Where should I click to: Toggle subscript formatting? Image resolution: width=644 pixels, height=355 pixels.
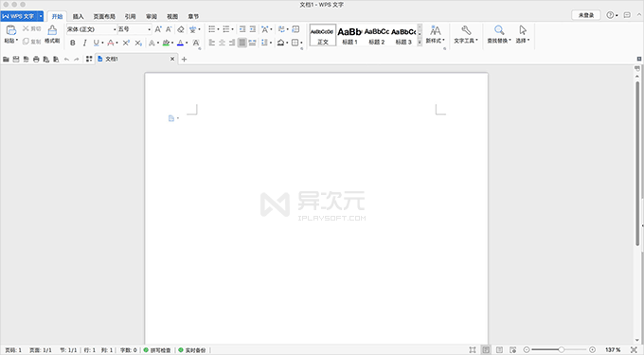pos(138,43)
